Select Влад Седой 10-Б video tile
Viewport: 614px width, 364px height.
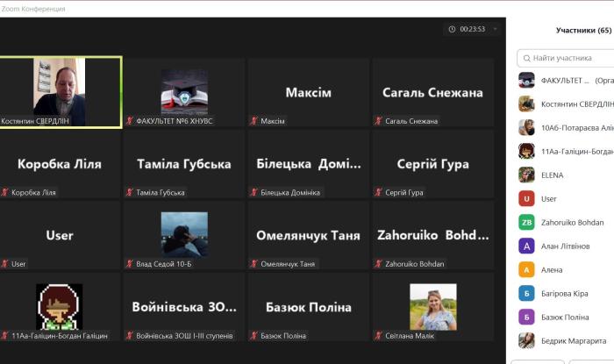point(184,234)
